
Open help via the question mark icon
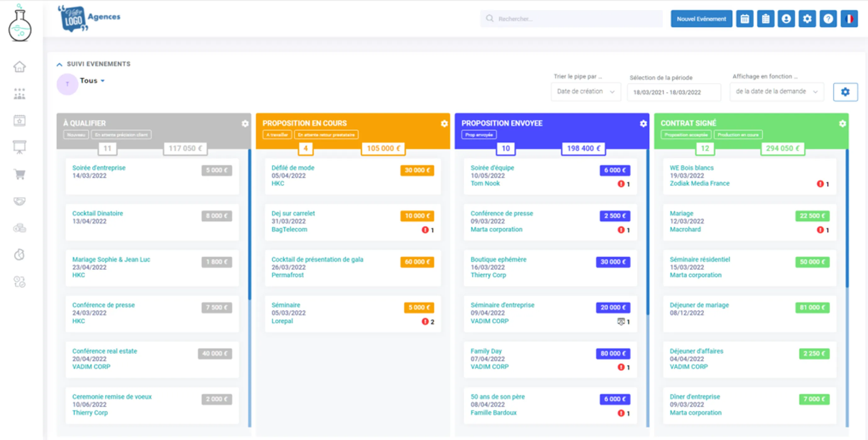coord(828,19)
